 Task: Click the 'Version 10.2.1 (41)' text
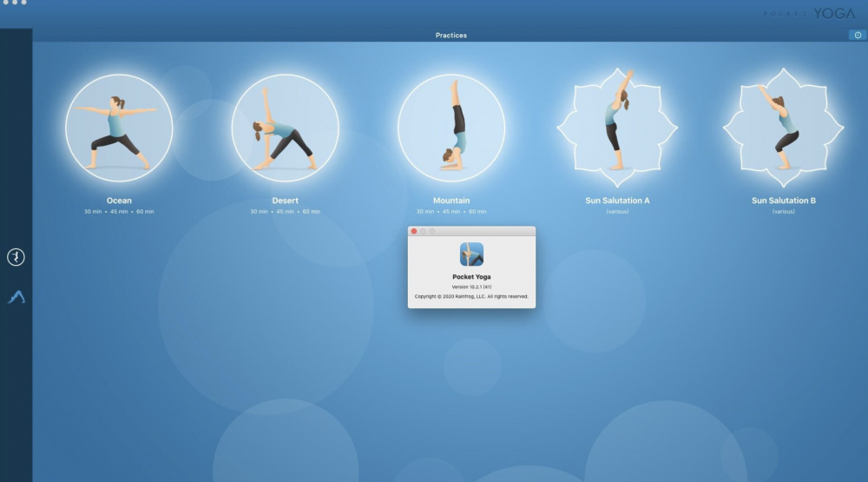point(471,287)
